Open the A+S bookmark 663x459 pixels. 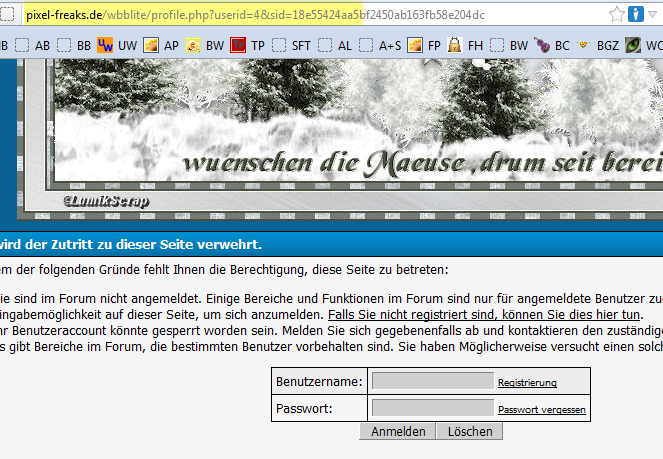(380, 45)
